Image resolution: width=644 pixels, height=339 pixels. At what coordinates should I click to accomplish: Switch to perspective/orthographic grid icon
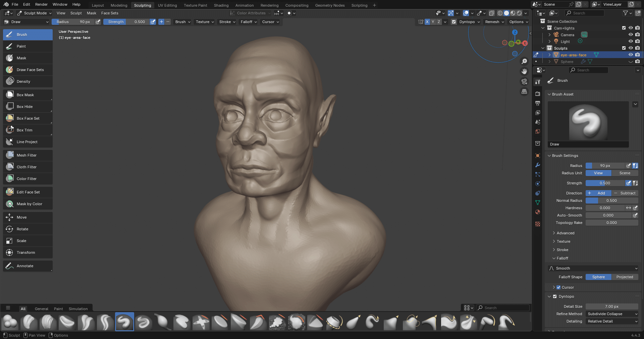coord(524,92)
